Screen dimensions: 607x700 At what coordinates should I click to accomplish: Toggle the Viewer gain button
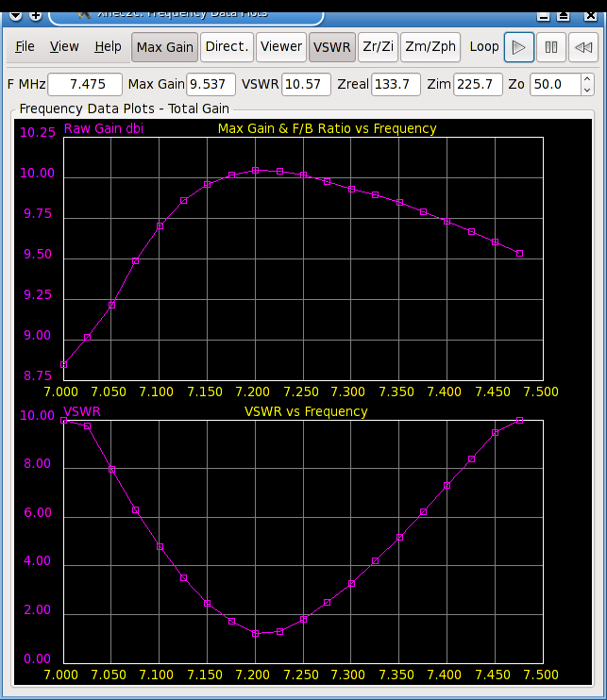coord(281,47)
